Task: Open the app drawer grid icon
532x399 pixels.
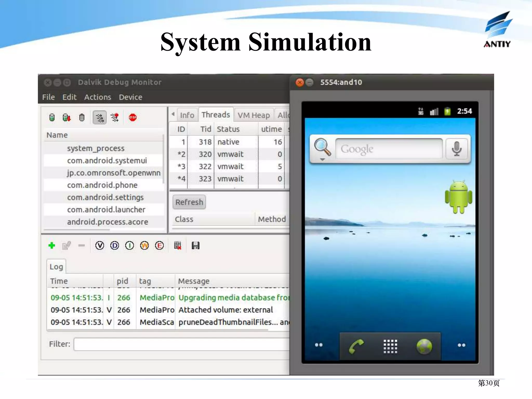Action: [x=390, y=347]
